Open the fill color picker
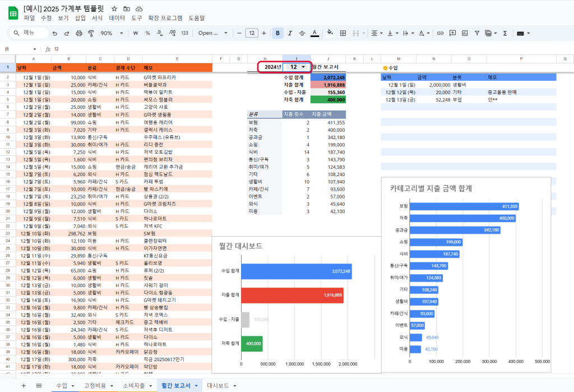574x392 pixels. pyautogui.click(x=330, y=33)
